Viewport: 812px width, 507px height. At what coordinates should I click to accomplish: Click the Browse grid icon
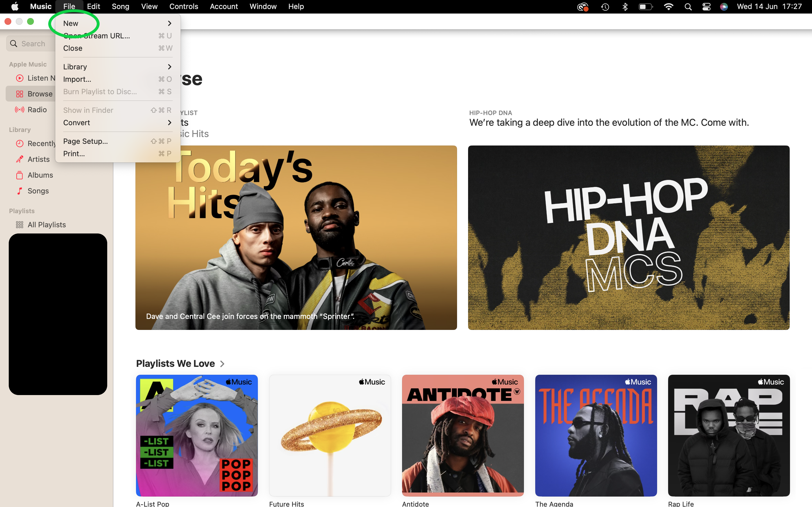20,94
